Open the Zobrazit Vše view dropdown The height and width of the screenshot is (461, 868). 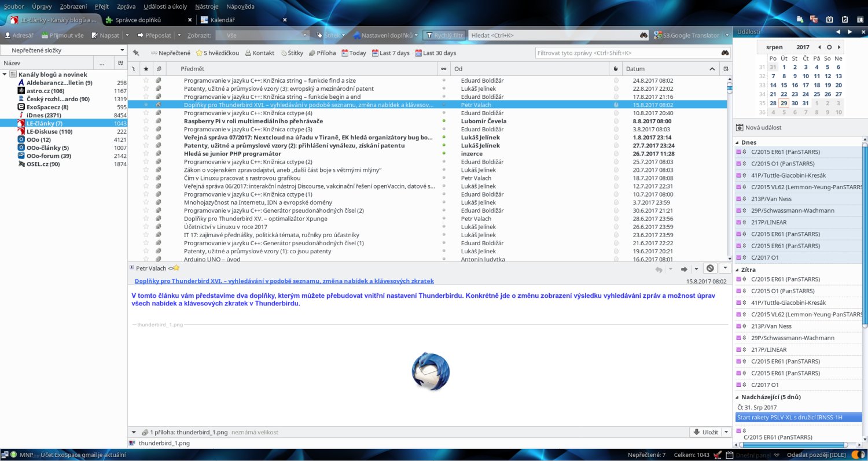tap(264, 35)
